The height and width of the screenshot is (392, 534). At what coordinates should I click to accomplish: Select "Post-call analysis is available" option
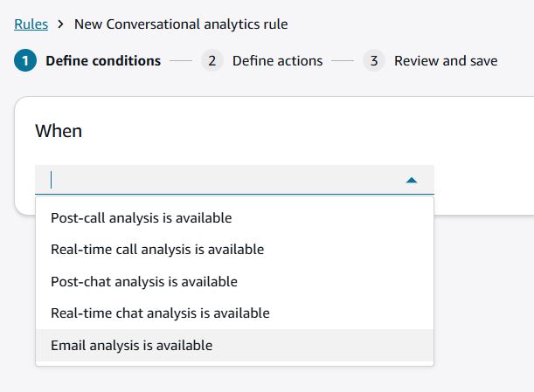pos(142,217)
